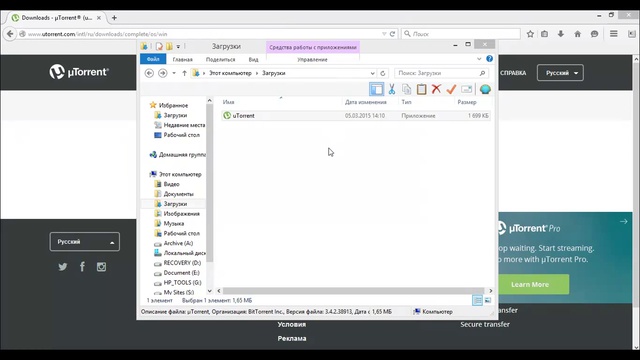Sort by Дата изменения column header

(x=366, y=102)
